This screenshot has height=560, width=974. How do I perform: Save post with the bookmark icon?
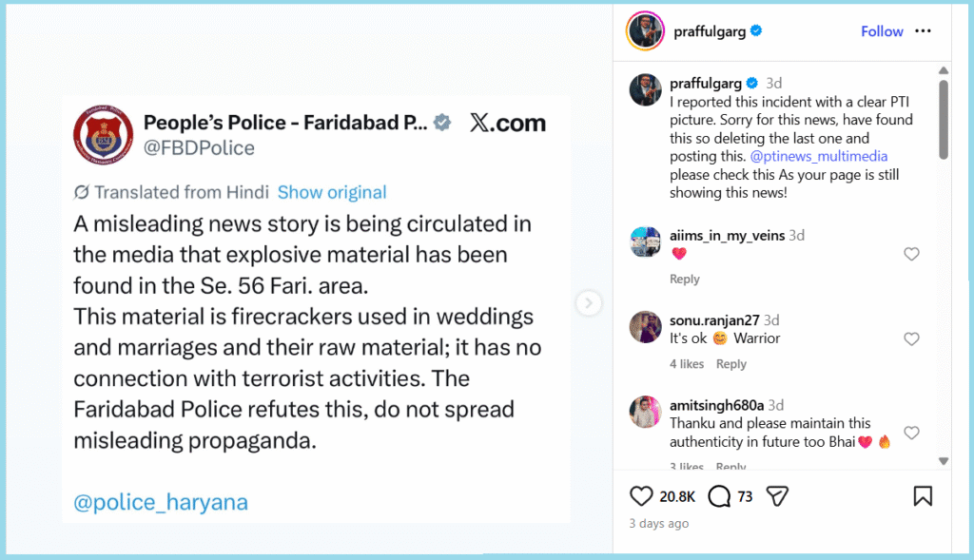tap(923, 495)
